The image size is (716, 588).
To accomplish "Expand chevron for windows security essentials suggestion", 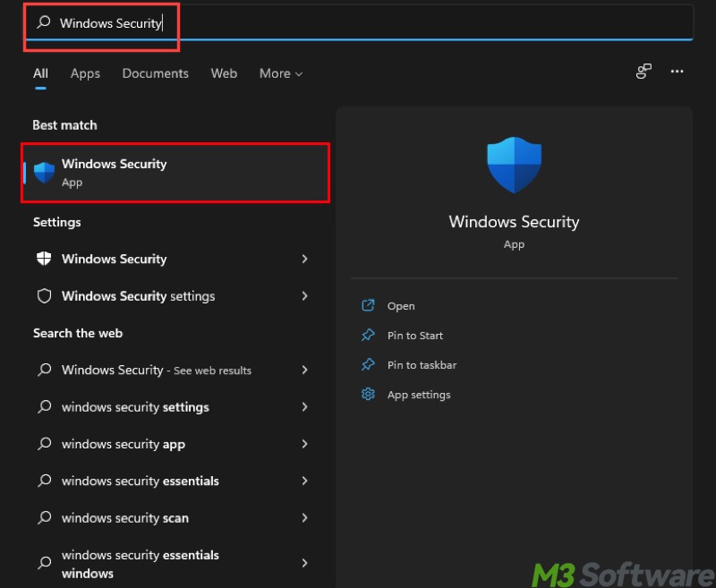I will pos(304,481).
